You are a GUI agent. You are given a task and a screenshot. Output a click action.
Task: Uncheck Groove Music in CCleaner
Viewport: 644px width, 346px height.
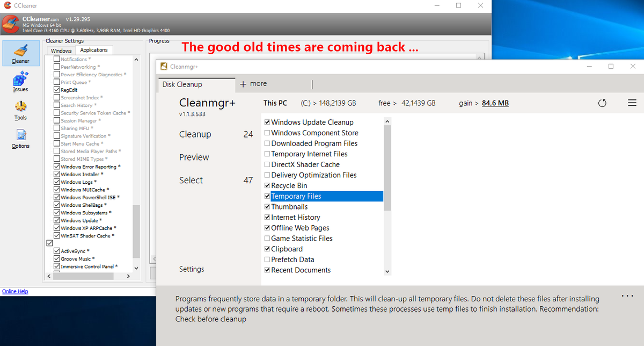coord(57,259)
